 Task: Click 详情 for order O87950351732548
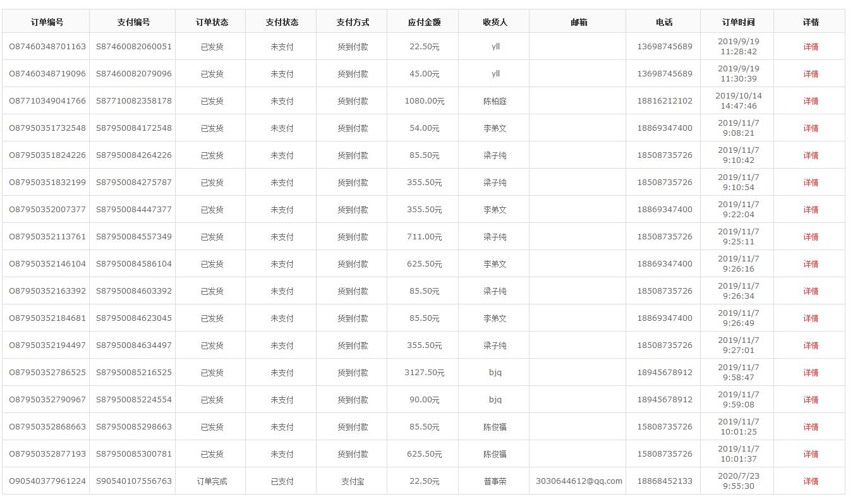(x=810, y=128)
